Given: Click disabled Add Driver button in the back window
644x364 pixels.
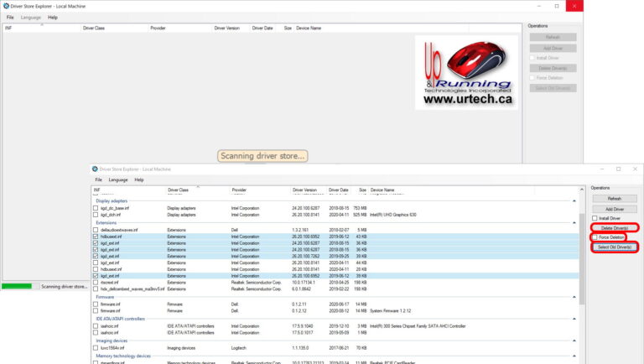Looking at the screenshot, I should tap(553, 48).
